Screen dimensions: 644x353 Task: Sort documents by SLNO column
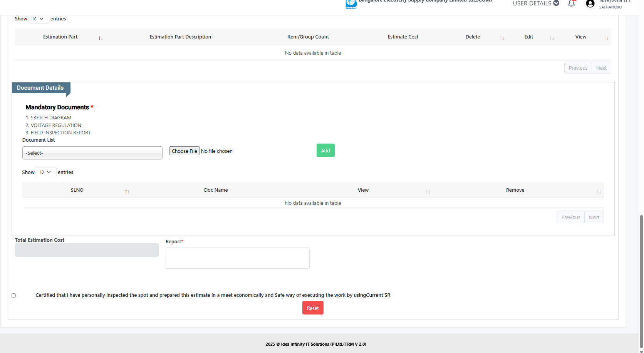[x=127, y=192]
